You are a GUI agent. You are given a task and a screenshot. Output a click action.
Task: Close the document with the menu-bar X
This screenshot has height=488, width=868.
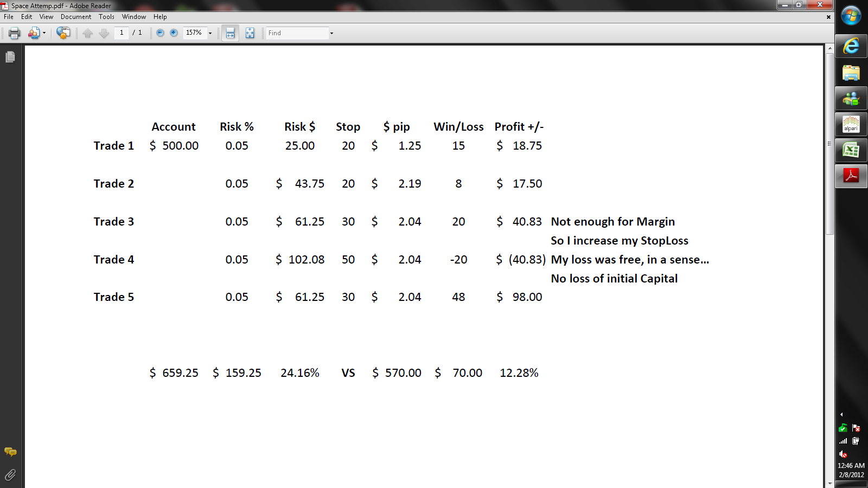(x=828, y=17)
